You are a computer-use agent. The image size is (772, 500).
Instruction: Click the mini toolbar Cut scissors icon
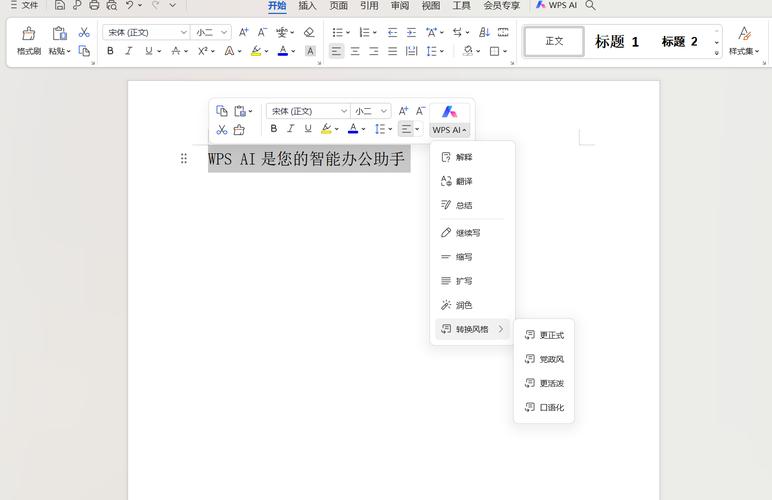[x=222, y=129]
